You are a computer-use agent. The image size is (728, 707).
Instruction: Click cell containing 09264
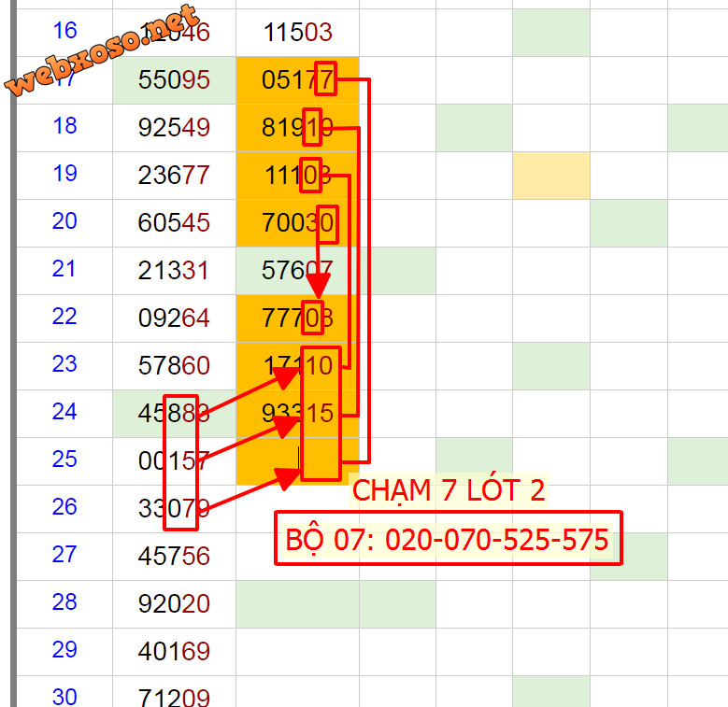coord(174,318)
